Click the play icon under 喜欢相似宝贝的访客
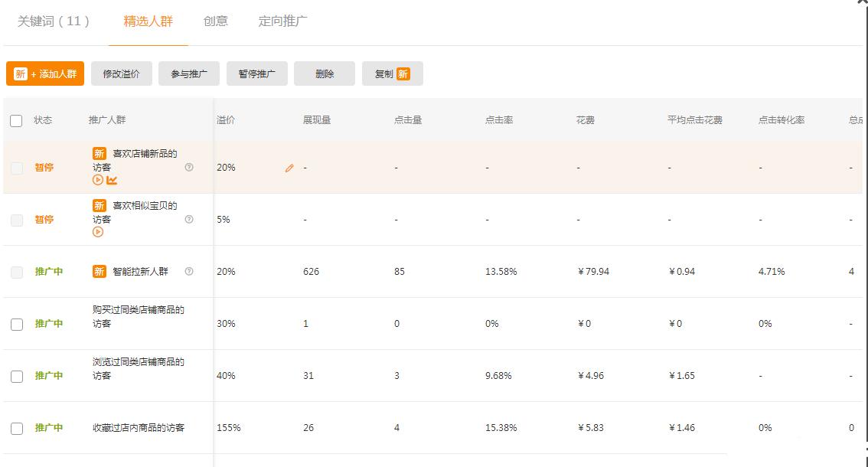The height and width of the screenshot is (467, 868). (97, 231)
